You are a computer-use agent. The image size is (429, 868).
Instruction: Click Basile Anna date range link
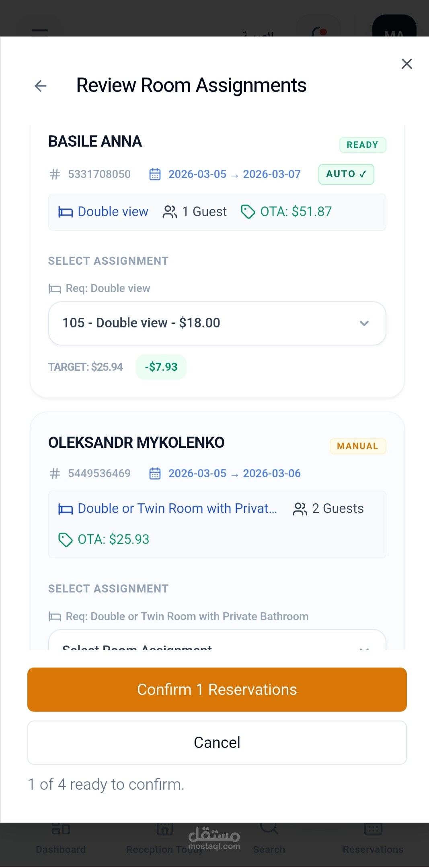pos(234,174)
